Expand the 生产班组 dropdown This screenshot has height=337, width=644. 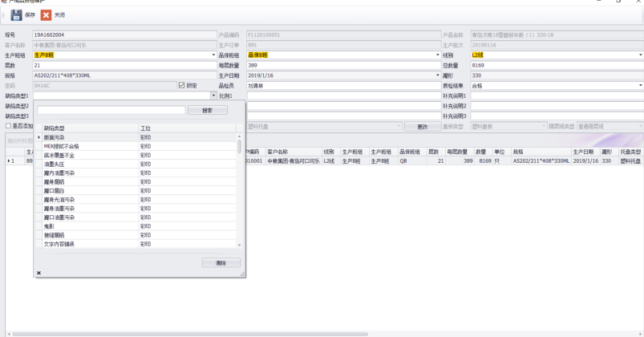pos(214,55)
